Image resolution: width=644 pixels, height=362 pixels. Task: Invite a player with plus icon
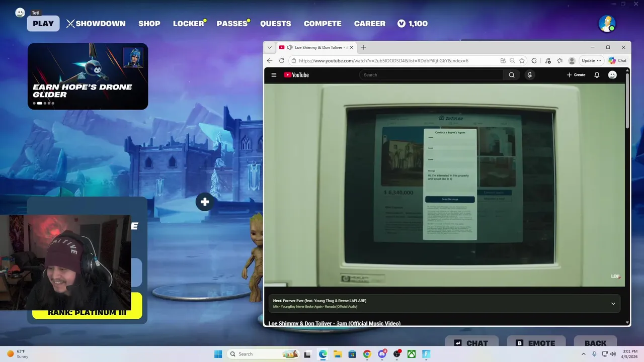pyautogui.click(x=204, y=202)
